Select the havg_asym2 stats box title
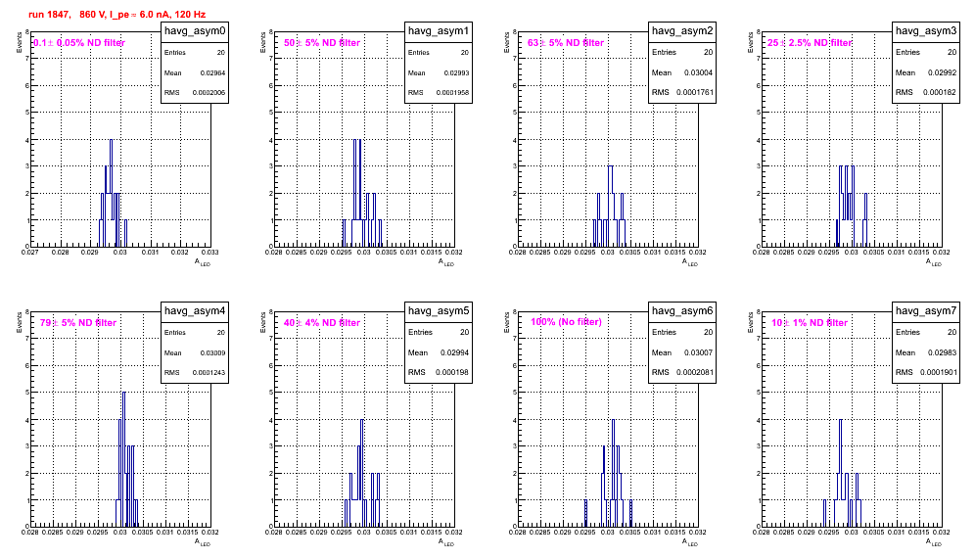The height and width of the screenshot is (560, 975). coord(682,30)
